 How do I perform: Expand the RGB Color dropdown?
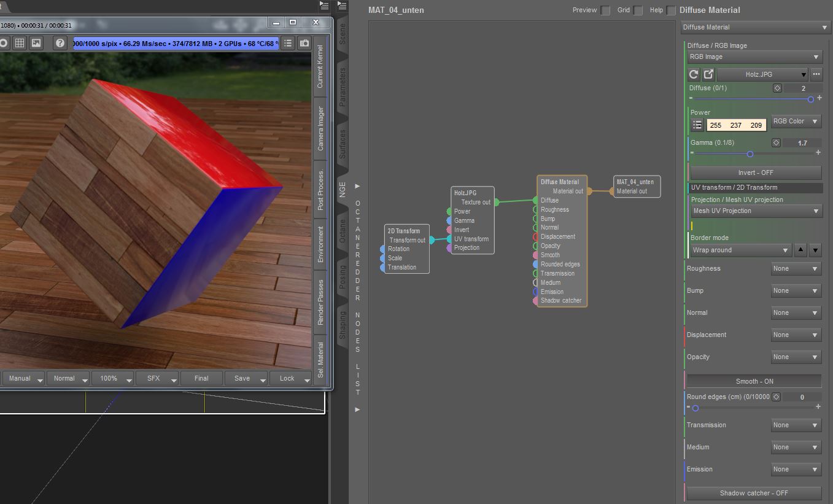coord(796,122)
